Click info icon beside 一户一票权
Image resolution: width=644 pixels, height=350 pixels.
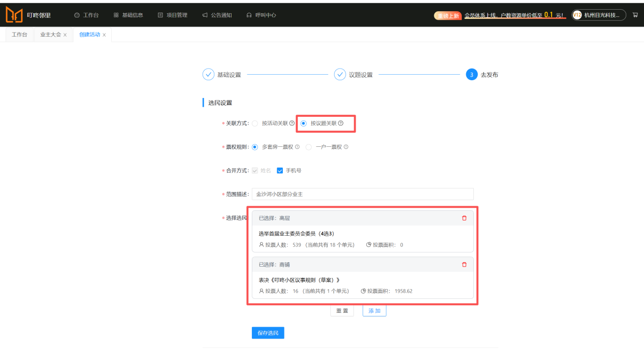click(346, 147)
